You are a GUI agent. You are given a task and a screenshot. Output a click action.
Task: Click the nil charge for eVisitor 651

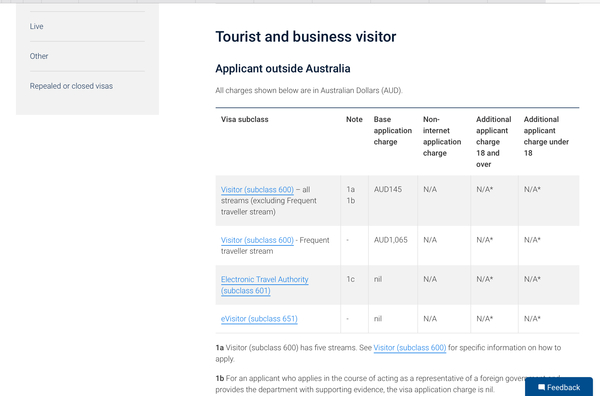pos(378,319)
